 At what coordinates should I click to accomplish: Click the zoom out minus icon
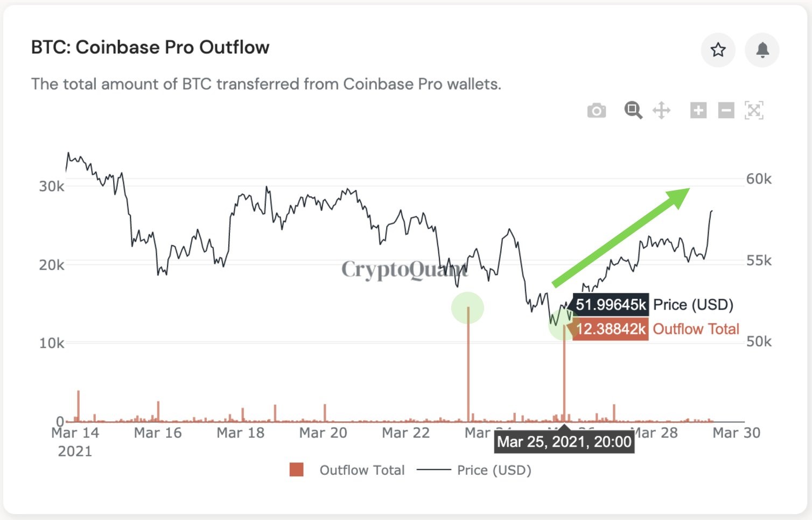coord(725,110)
